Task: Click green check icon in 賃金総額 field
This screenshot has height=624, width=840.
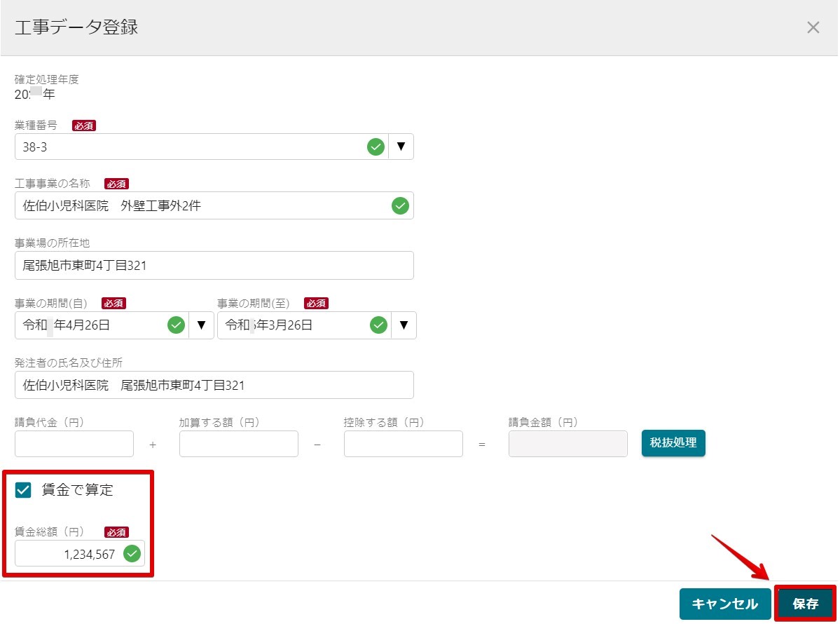Action: 132,553
